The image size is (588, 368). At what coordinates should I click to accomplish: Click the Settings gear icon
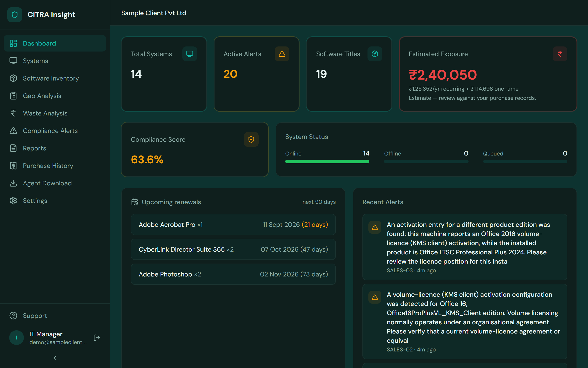(x=13, y=201)
